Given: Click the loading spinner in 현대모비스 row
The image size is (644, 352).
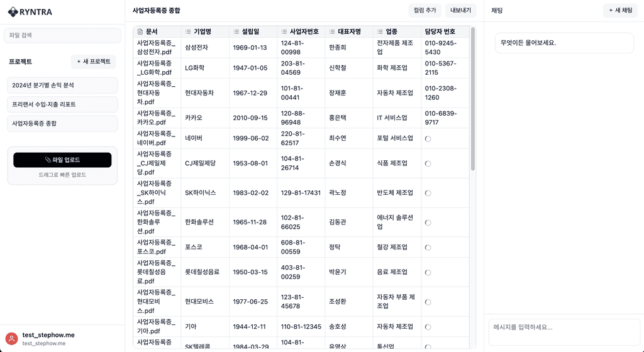Looking at the screenshot, I should [x=428, y=302].
